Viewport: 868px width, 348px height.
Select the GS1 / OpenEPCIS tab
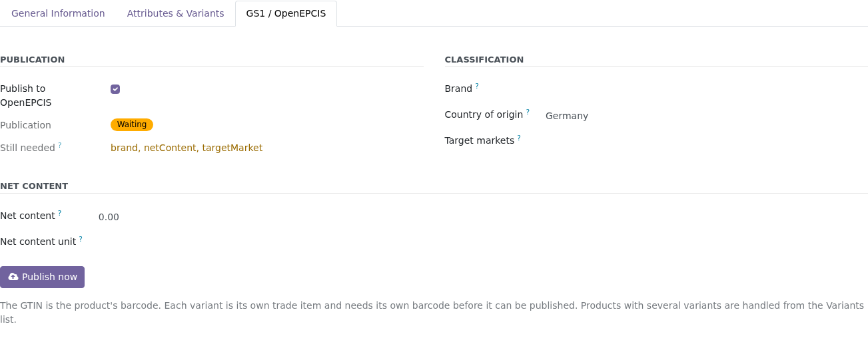tap(286, 13)
